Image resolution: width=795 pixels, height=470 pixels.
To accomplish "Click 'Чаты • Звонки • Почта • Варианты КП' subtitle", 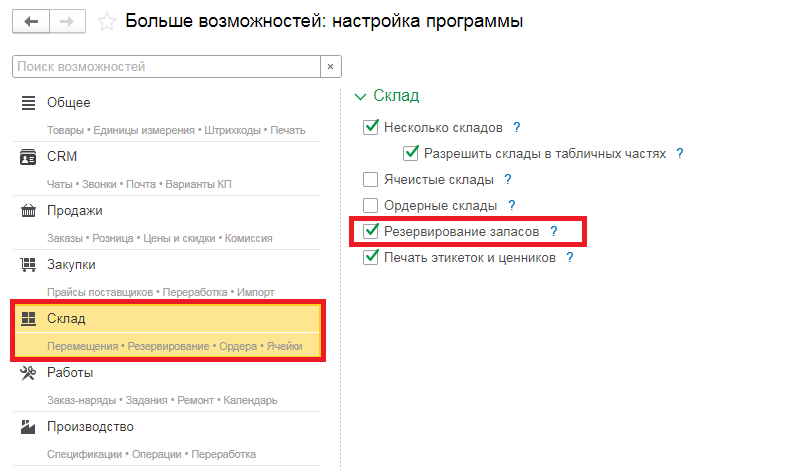I will coord(139,185).
